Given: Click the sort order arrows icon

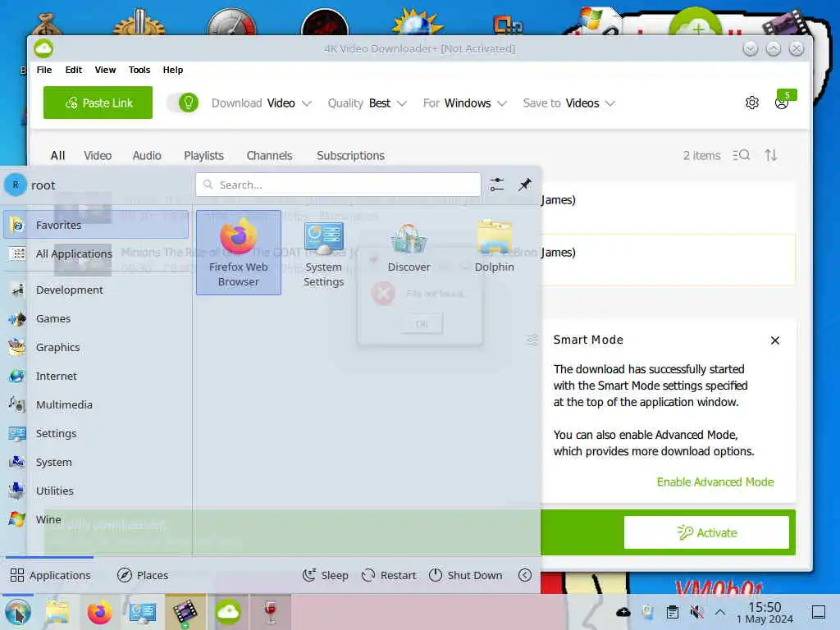Looking at the screenshot, I should pyautogui.click(x=771, y=155).
